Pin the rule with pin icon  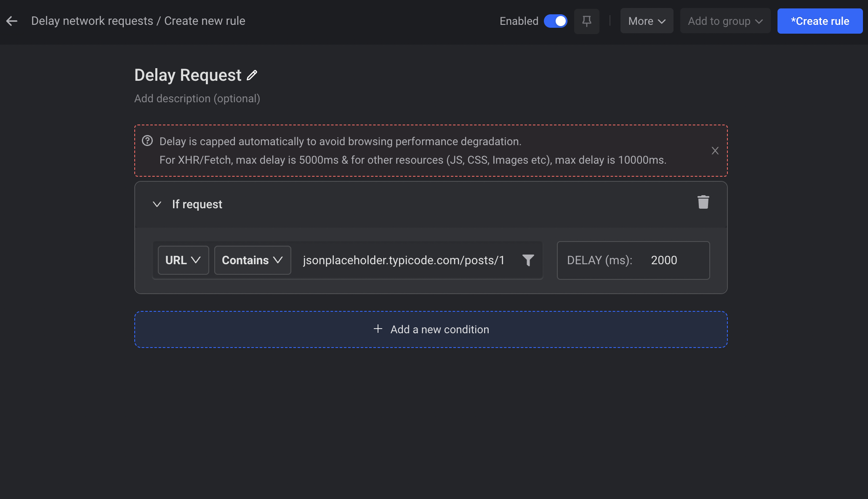coord(586,21)
